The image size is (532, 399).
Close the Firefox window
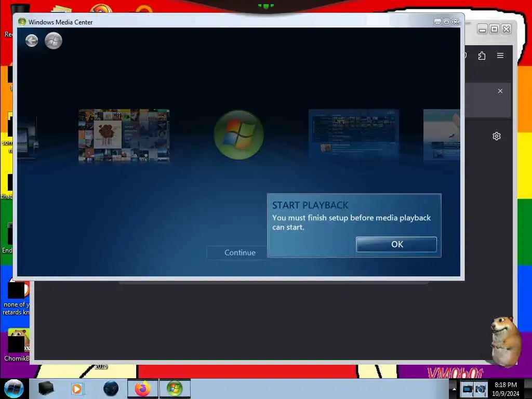pyautogui.click(x=506, y=29)
